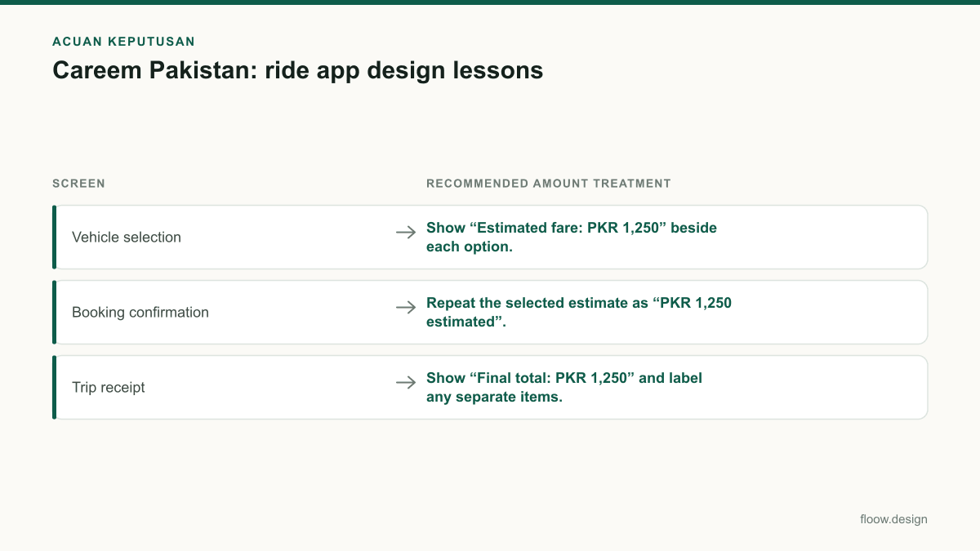The height and width of the screenshot is (551, 980).
Task: Select the slide title 'Careem Pakistan: ride app design lessons'
Action: pos(298,70)
